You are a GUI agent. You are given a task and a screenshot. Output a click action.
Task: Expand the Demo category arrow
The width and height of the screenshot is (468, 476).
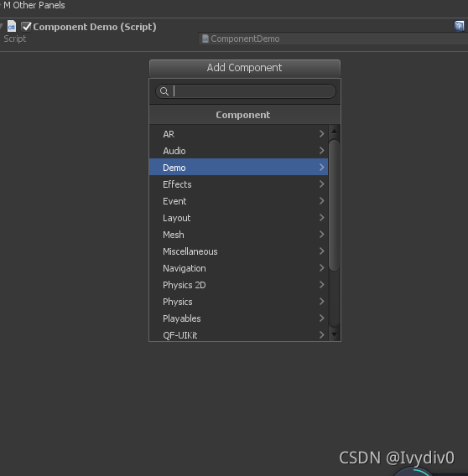pyautogui.click(x=321, y=168)
